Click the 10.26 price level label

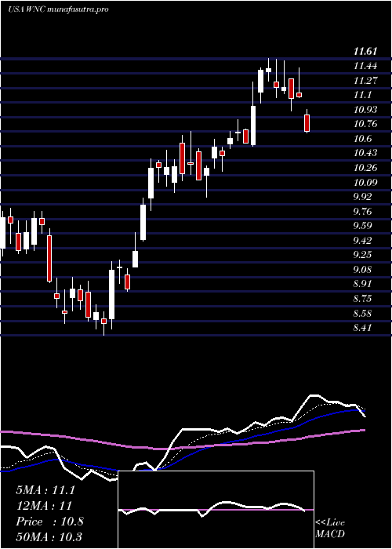[365, 168]
